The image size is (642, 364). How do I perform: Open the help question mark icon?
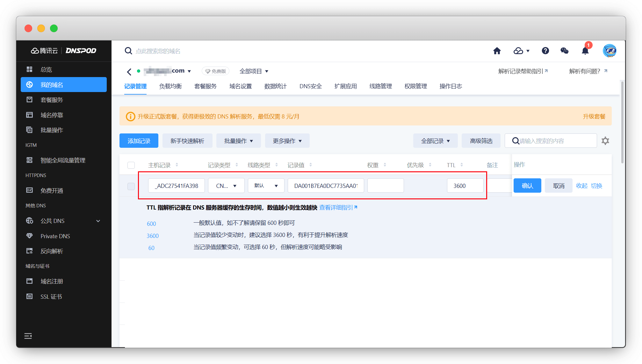click(x=545, y=51)
